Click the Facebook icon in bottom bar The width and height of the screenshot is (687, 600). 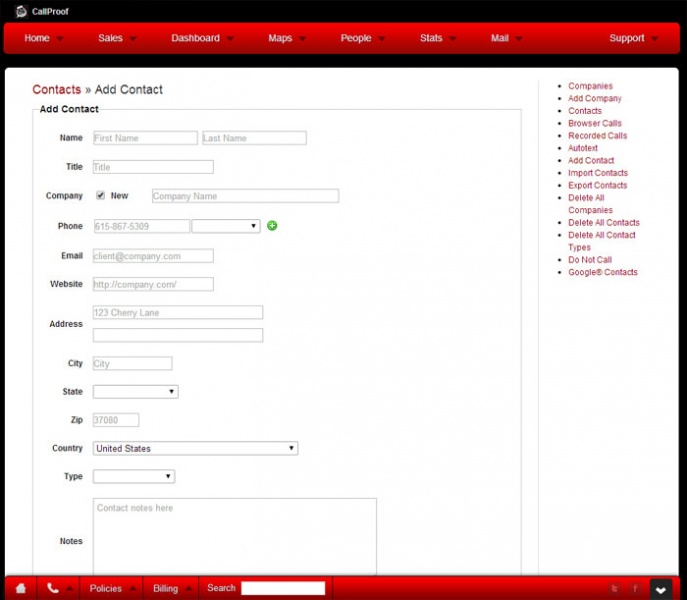tap(635, 589)
